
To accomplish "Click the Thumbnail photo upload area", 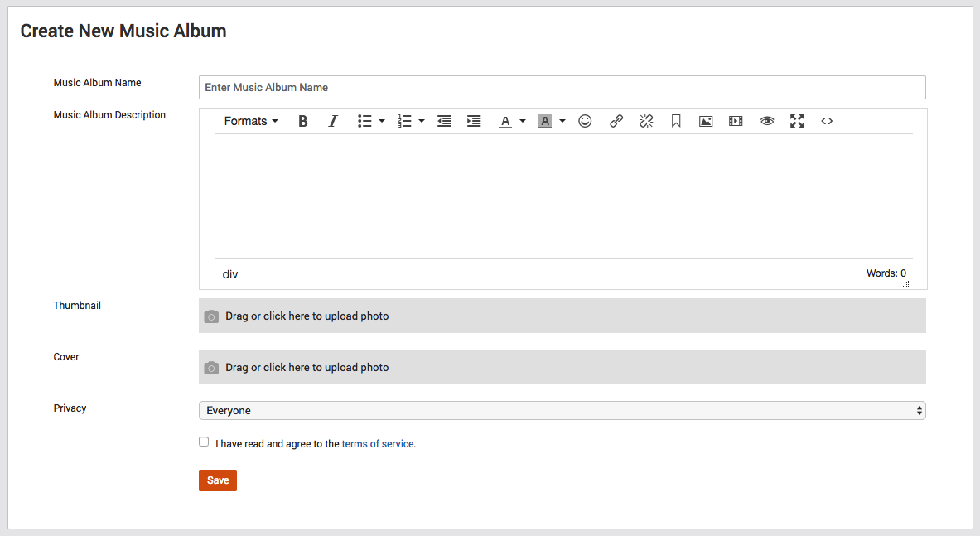I will (x=562, y=316).
